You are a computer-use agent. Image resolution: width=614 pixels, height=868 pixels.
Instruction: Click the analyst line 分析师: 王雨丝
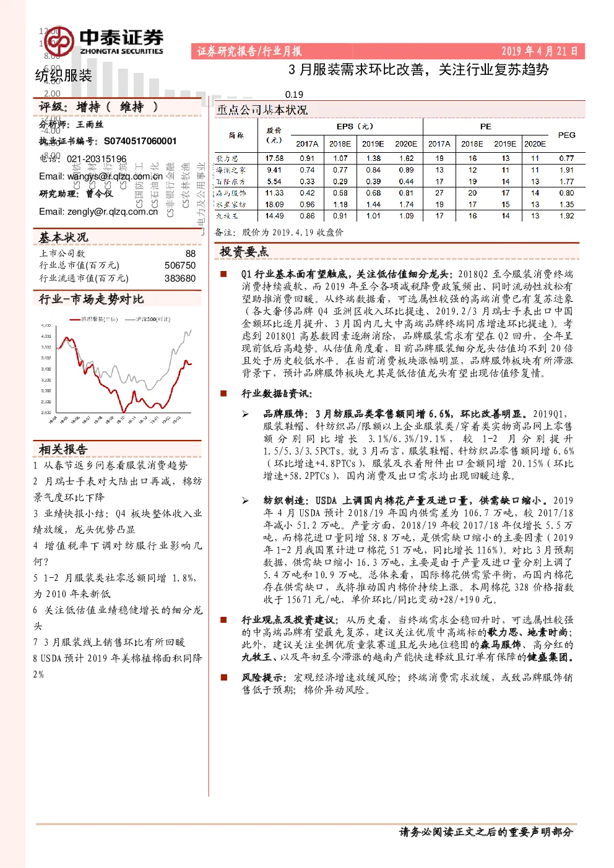tap(71, 124)
